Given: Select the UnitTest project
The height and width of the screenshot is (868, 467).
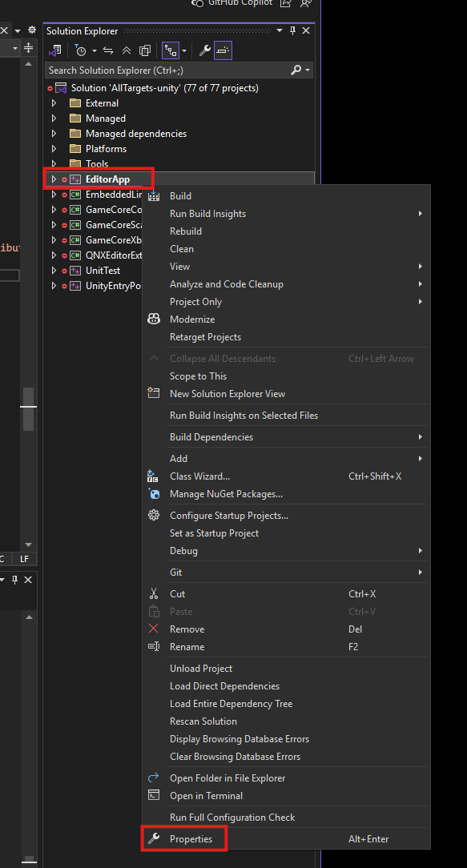Looking at the screenshot, I should 103,271.
